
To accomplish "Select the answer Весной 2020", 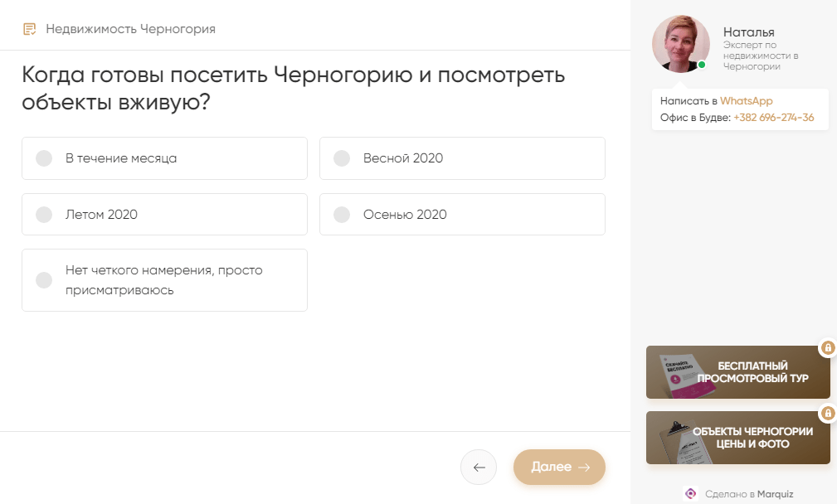I will click(x=462, y=157).
